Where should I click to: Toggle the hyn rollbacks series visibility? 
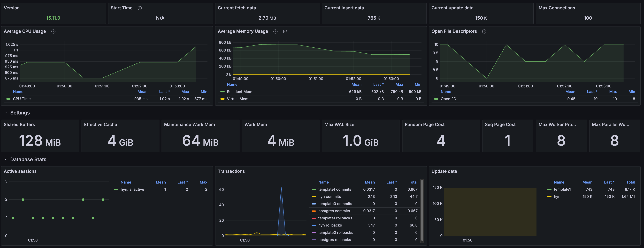coord(330,225)
